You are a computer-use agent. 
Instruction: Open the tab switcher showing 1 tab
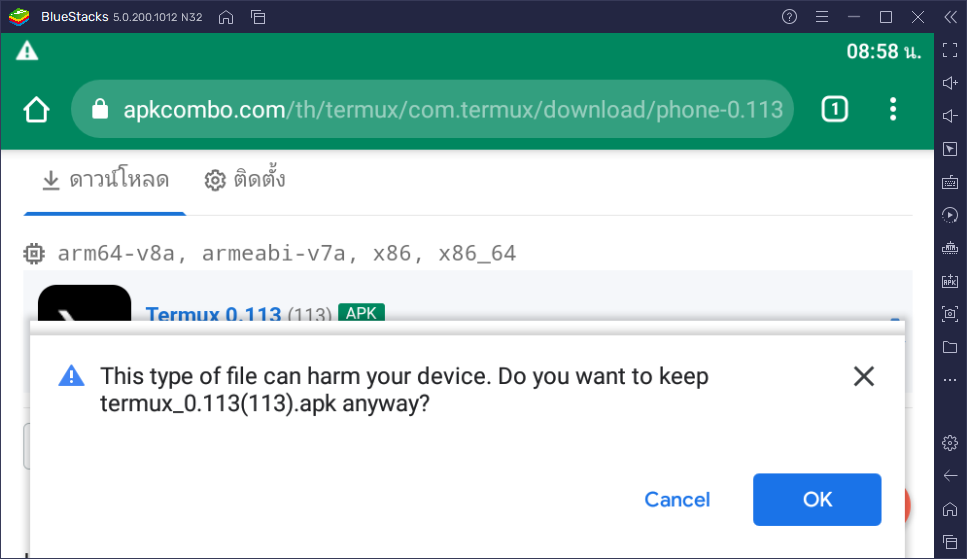[x=834, y=110]
